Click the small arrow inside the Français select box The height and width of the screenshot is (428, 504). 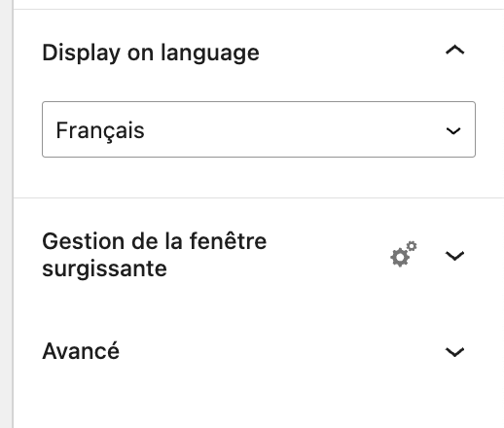453,130
